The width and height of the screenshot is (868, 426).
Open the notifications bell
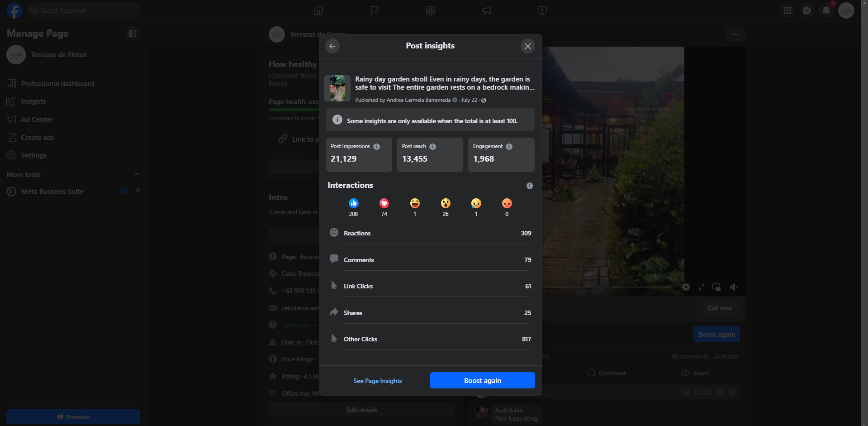826,10
